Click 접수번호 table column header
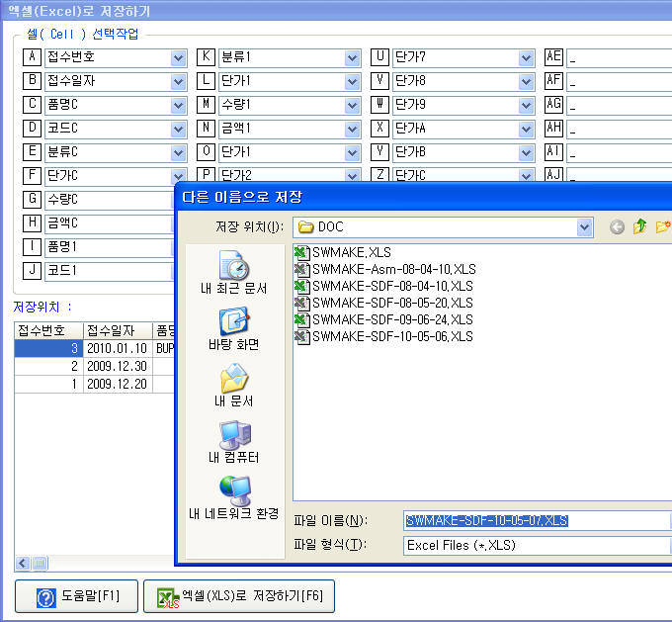 (x=48, y=330)
